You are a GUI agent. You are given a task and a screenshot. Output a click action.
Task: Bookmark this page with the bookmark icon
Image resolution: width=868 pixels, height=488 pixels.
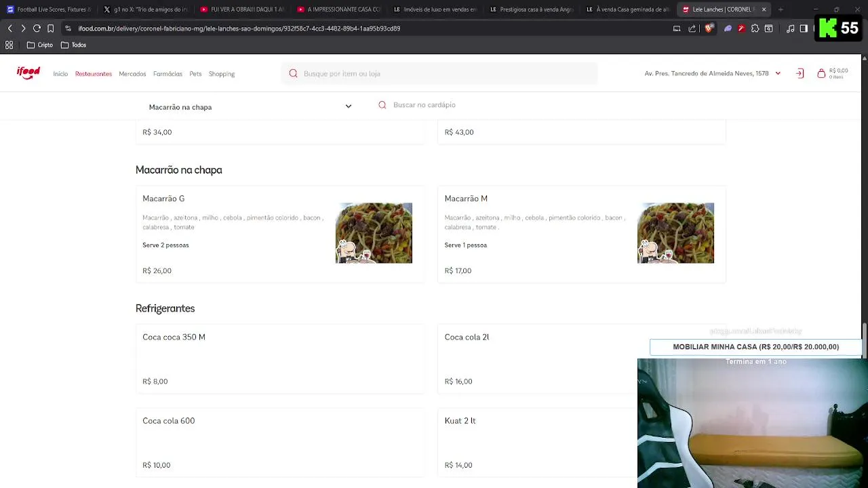pyautogui.click(x=50, y=28)
